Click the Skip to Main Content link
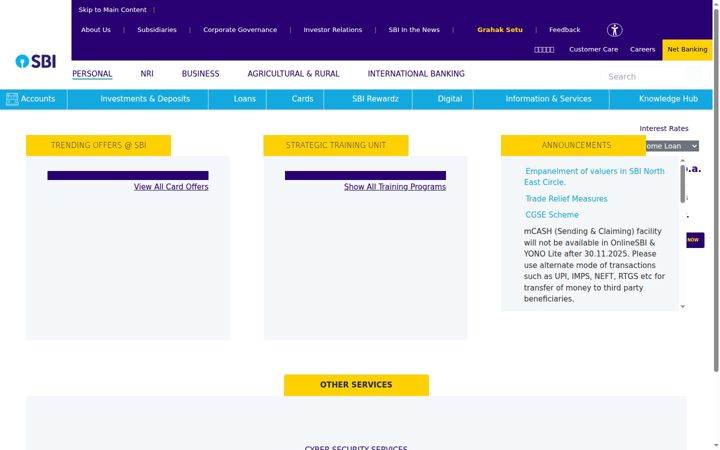Viewport: 720px width, 450px height. click(112, 10)
